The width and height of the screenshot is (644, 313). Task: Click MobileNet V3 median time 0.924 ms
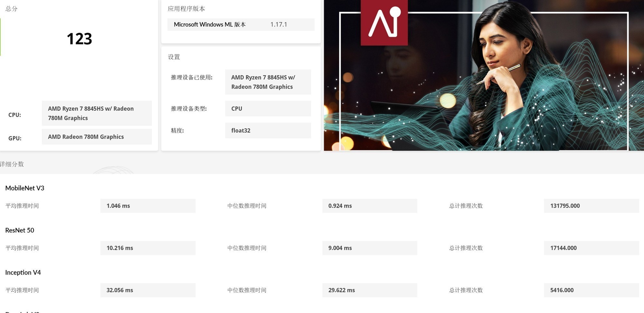[370, 206]
